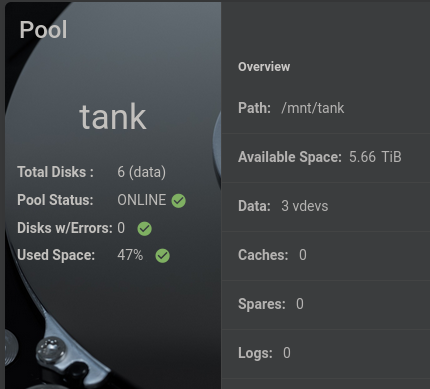The height and width of the screenshot is (389, 430).
Task: Click the Overview heading
Action: tap(264, 67)
